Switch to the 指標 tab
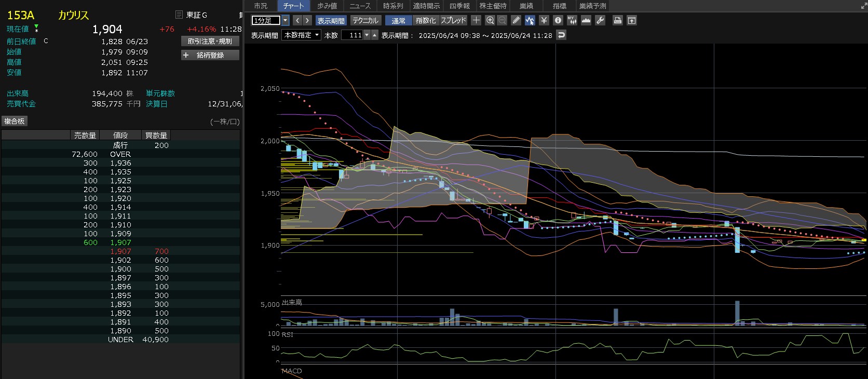The image size is (868, 379). tap(559, 6)
